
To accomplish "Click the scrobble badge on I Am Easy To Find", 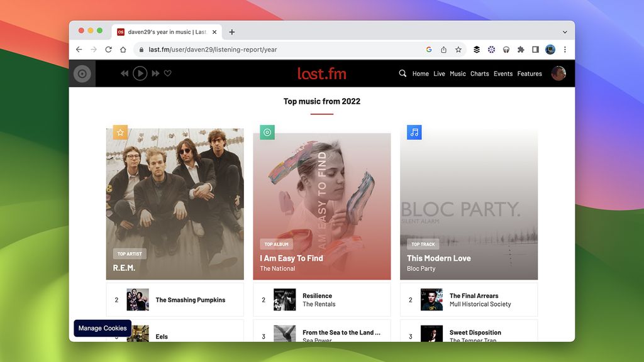I will pos(267,132).
